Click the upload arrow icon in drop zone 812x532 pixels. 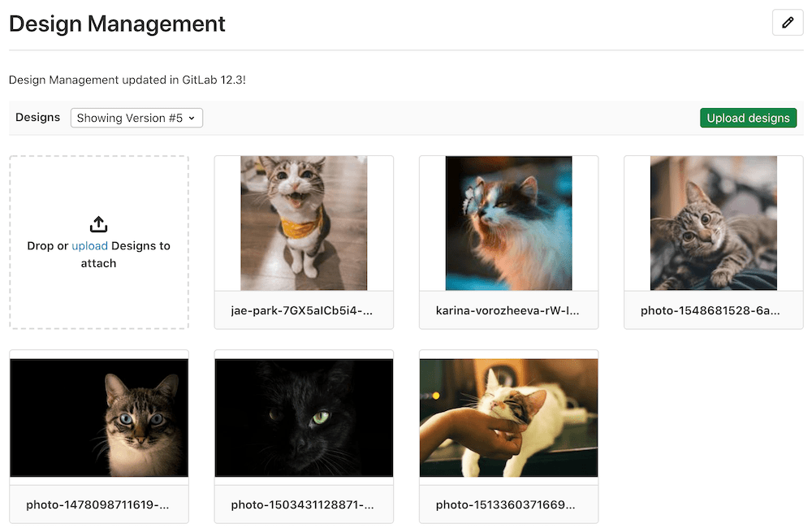98,224
